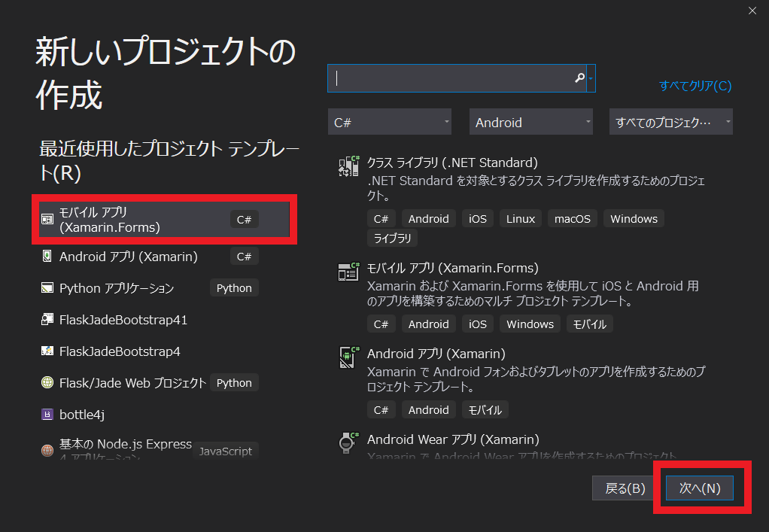Click Python tag beside Flask/Jade Web プロジェクト
This screenshot has height=532, width=769.
coord(234,383)
